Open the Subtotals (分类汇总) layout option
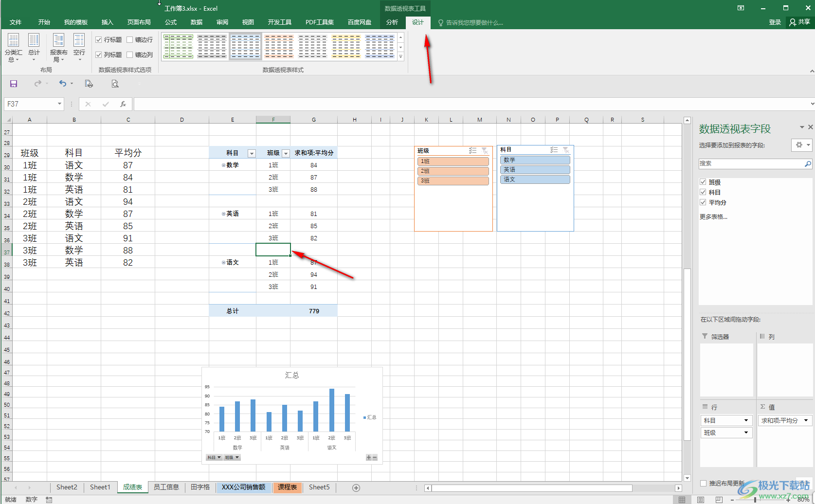The height and width of the screenshot is (504, 815). click(13, 48)
